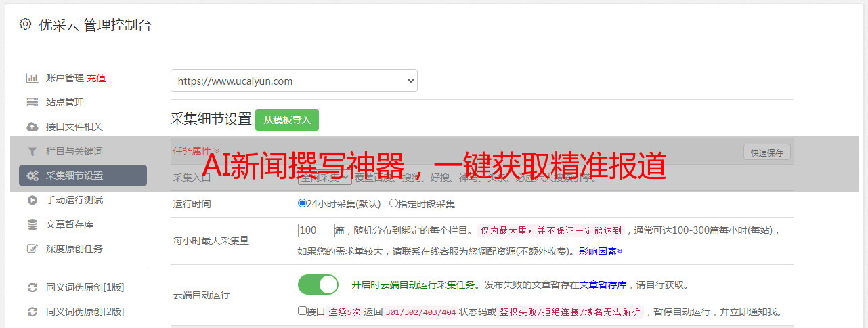Click the 仅为最大量，并不保证一定能达到 notice
868x328 pixels.
551,230
